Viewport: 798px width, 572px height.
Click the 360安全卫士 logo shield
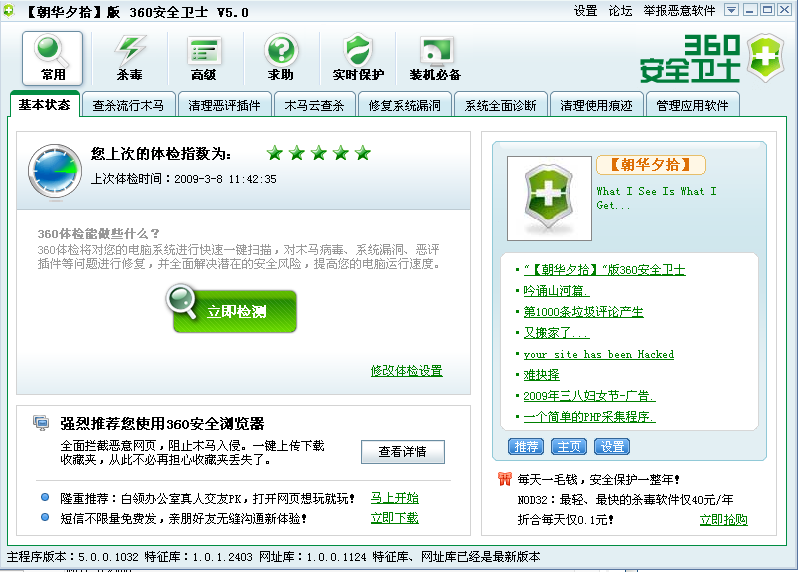[x=765, y=58]
